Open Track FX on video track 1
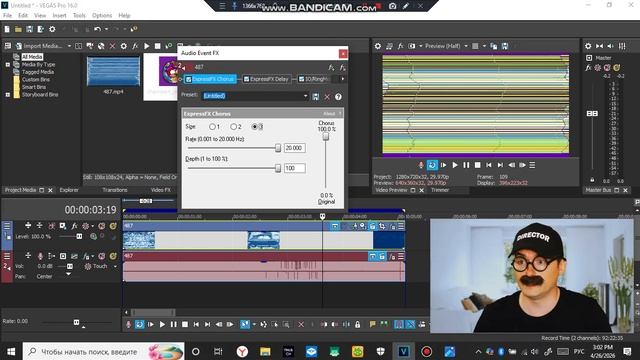This screenshot has height=360, width=640. pos(74,225)
